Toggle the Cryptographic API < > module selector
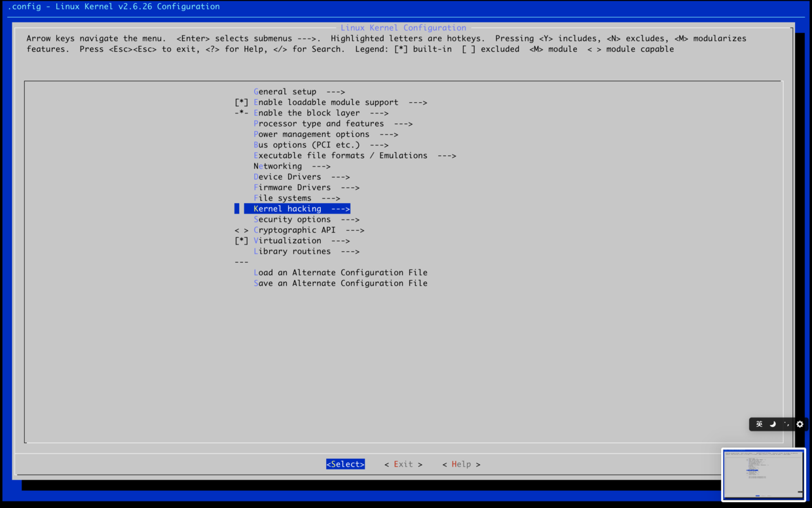The image size is (812, 508). (x=242, y=230)
